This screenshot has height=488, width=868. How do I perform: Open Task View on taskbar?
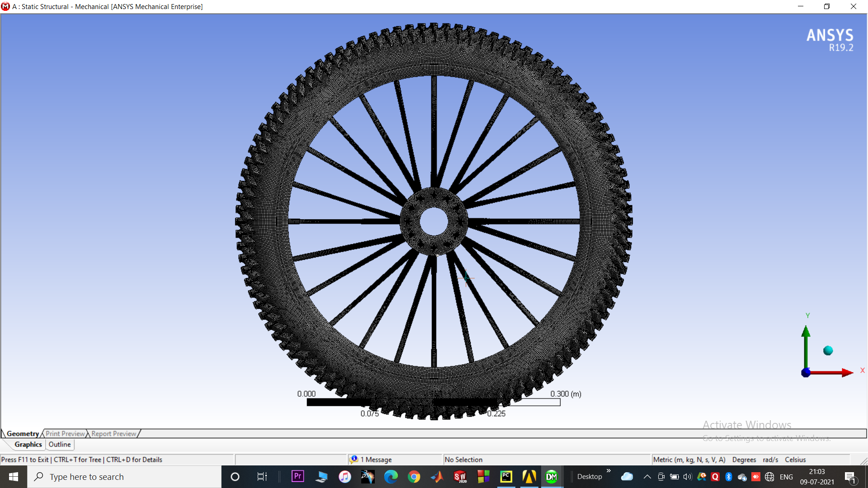pyautogui.click(x=262, y=477)
